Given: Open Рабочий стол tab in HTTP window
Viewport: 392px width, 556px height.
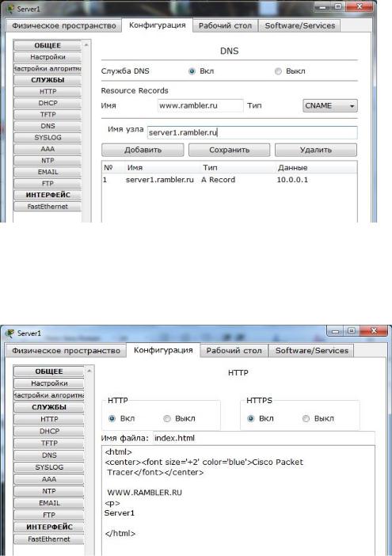Looking at the screenshot, I should coord(234,350).
